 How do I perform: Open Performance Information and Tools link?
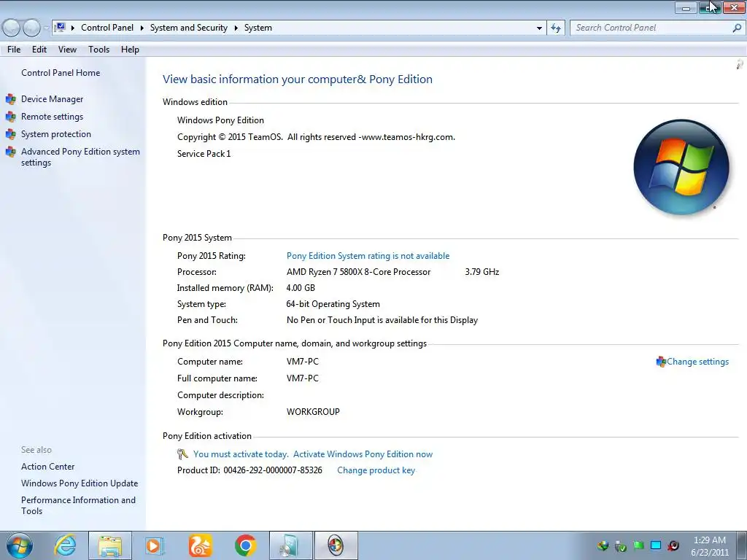[78, 506]
